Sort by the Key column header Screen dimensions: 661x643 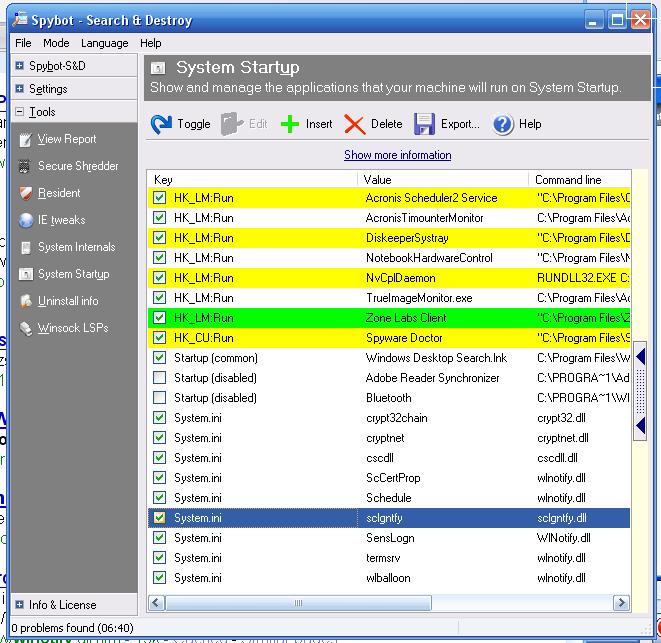pyautogui.click(x=253, y=180)
